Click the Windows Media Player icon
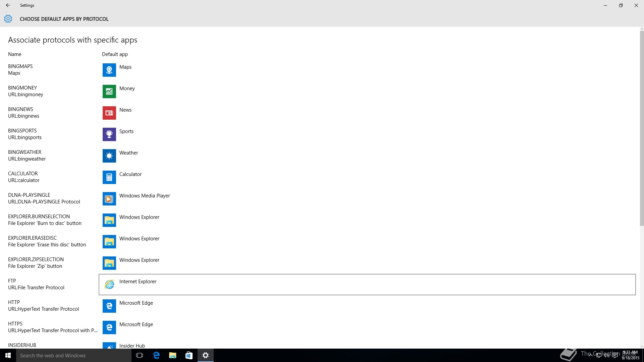 tap(109, 199)
